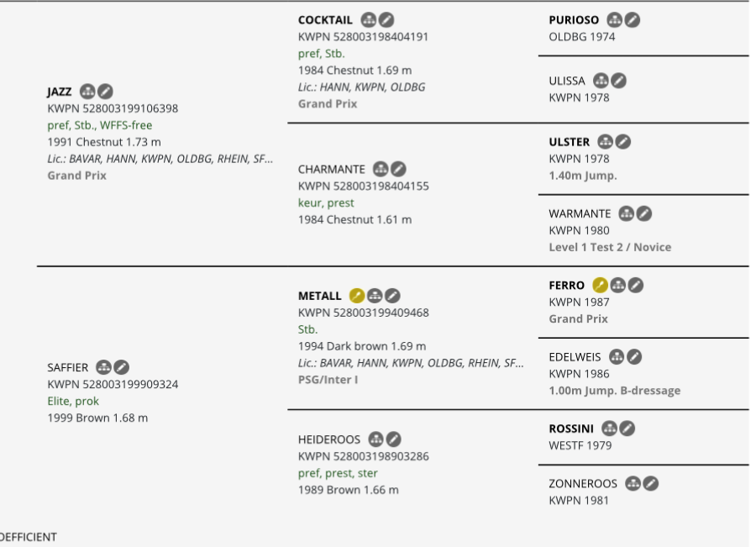Open pedigree icon beside CHARMANTE

pos(381,169)
